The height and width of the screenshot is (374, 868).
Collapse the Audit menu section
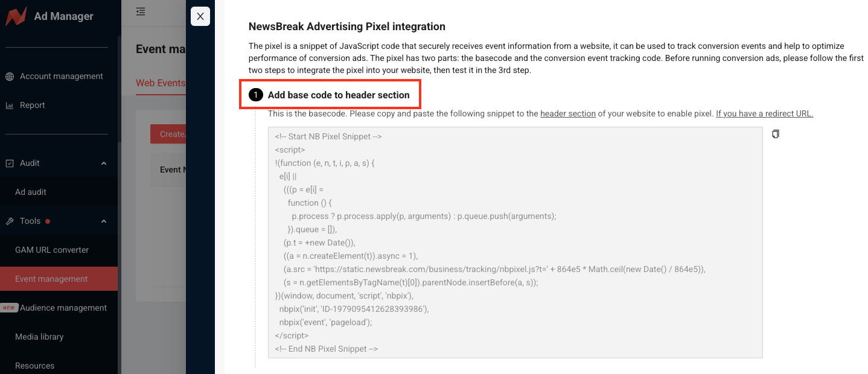[104, 163]
